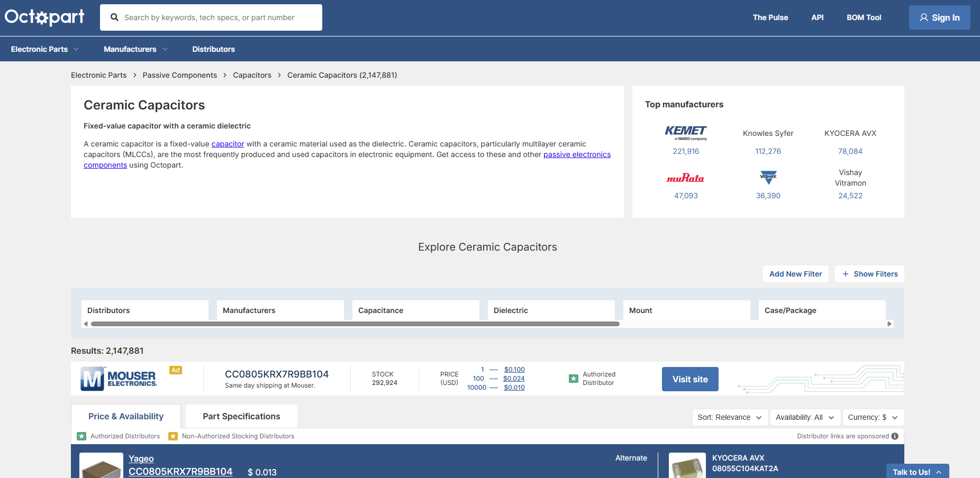Open the Currency dropdown
This screenshot has height=478, width=980.
(x=873, y=417)
